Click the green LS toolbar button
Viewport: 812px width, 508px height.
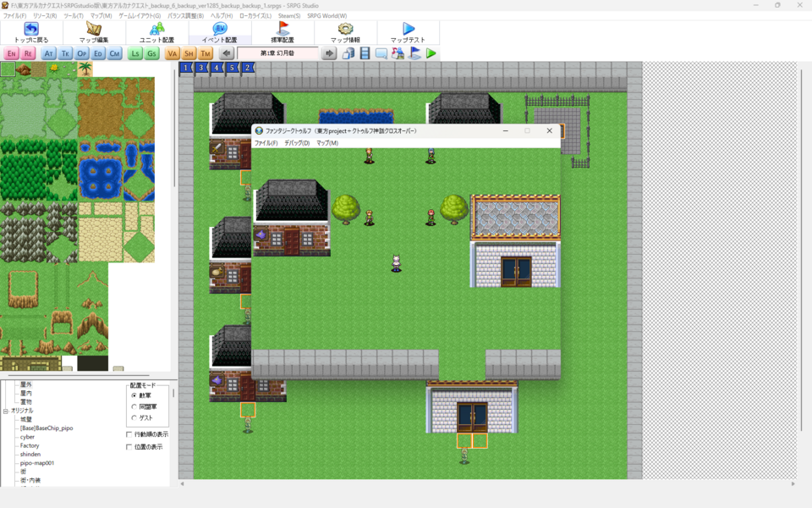[x=135, y=53]
